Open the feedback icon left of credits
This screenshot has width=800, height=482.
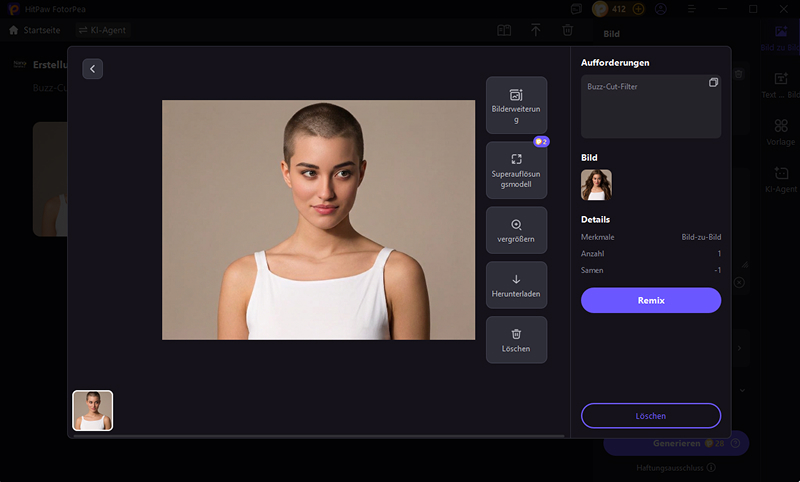point(576,9)
